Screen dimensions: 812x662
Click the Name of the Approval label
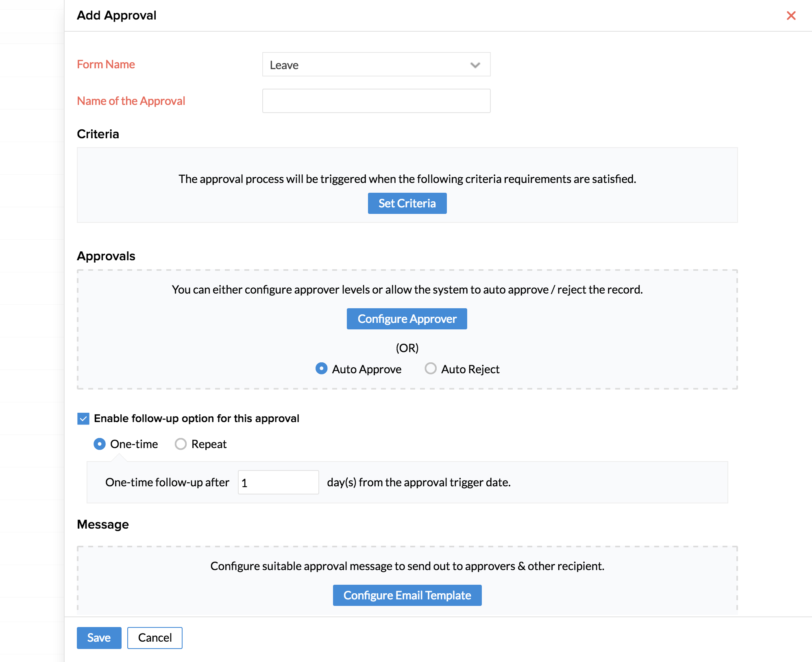[x=131, y=101]
